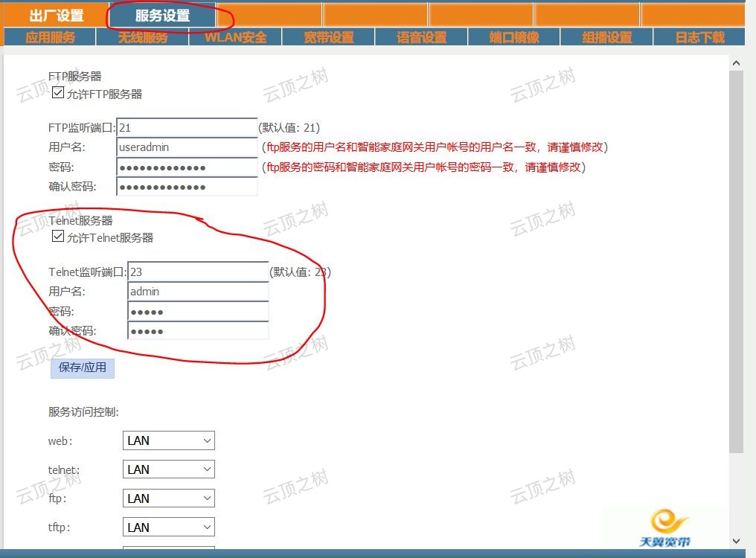点击保存/应用按钮
This screenshot has width=756, height=558.
(82, 368)
